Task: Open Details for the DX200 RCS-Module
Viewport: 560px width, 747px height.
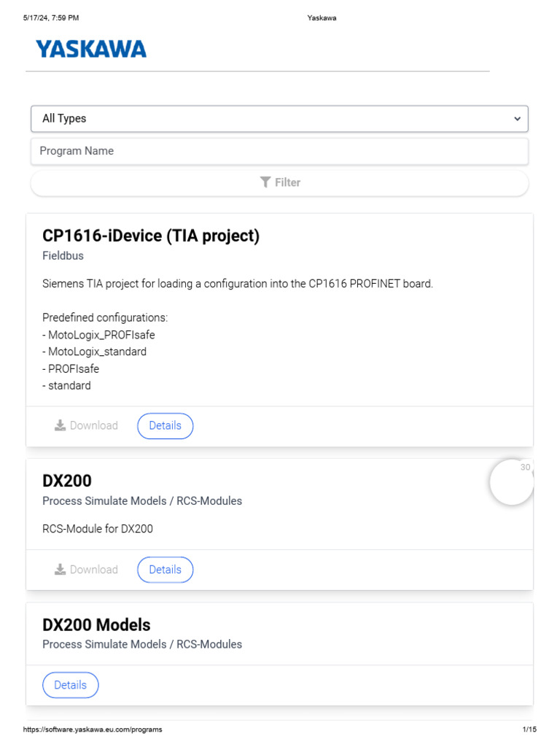Action: [165, 570]
